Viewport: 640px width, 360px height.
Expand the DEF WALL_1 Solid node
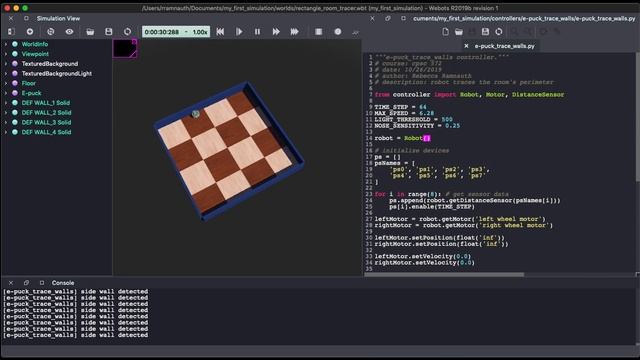click(6, 103)
